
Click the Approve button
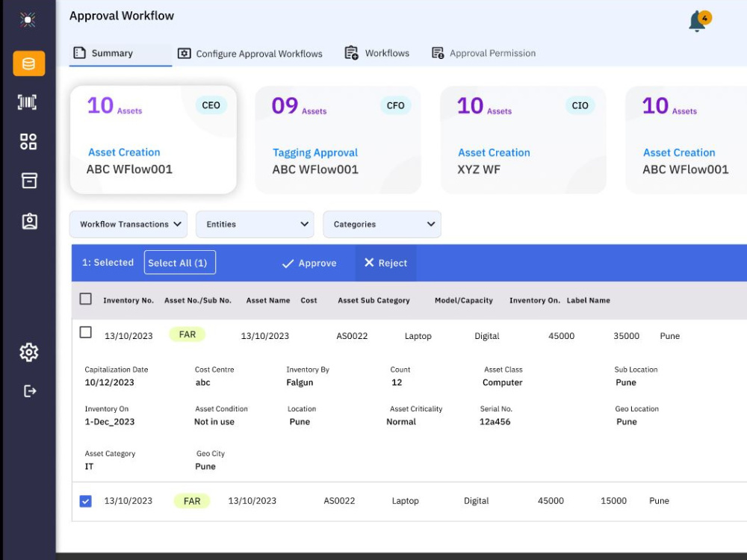(309, 263)
